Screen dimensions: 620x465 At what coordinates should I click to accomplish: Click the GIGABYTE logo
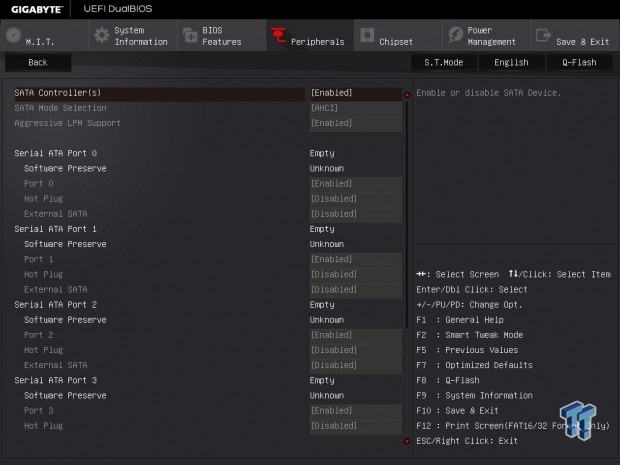pos(37,9)
